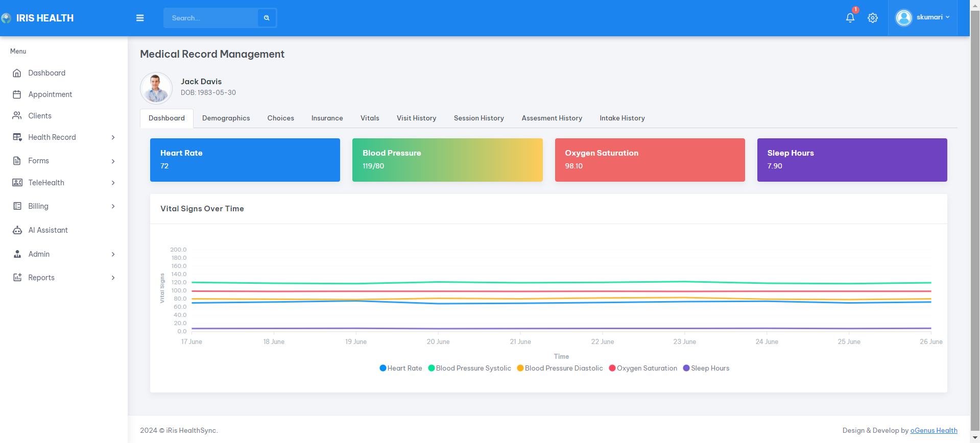Open the settings gear icon
The height and width of the screenshot is (443, 980).
873,18
